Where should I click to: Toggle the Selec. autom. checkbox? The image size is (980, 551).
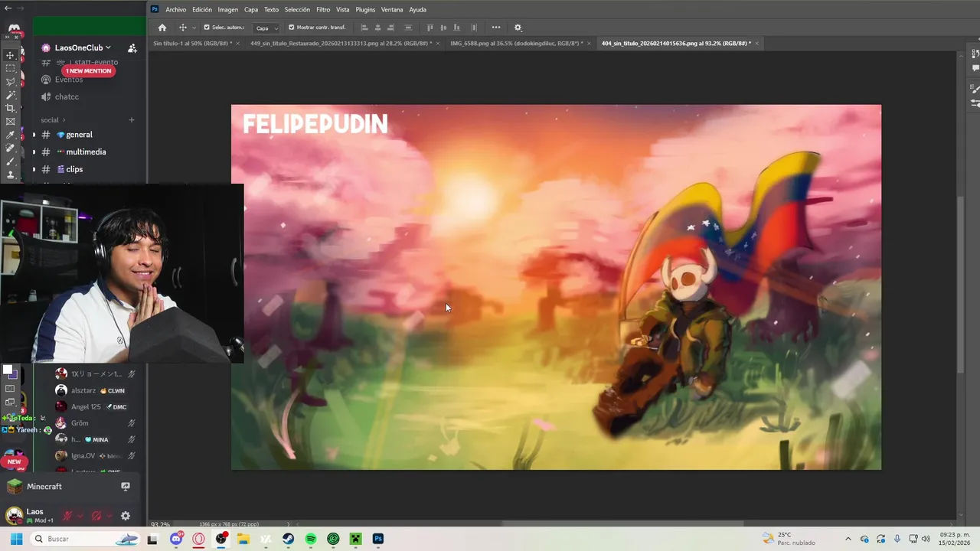[x=207, y=28]
